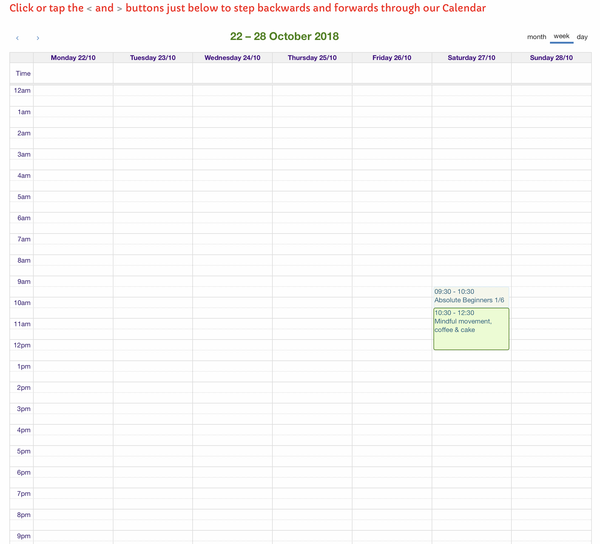Click the 4pm time label

pos(24,430)
